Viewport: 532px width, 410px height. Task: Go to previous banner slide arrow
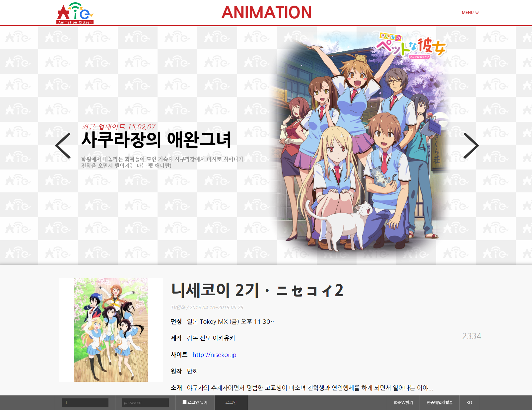(x=63, y=146)
